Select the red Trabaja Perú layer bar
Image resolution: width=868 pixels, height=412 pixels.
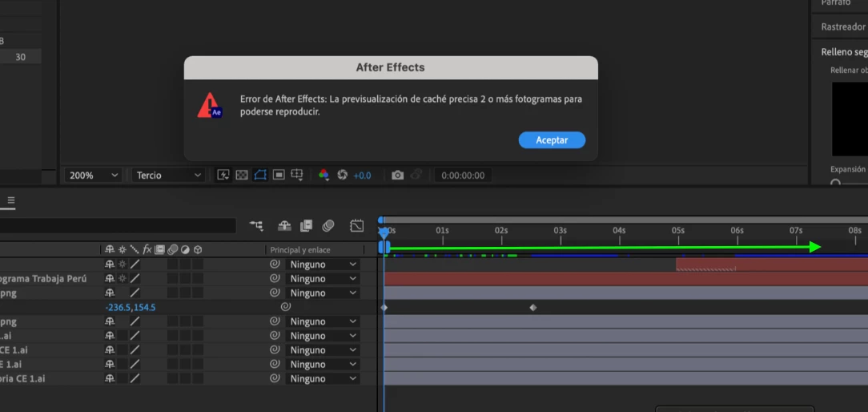625,279
